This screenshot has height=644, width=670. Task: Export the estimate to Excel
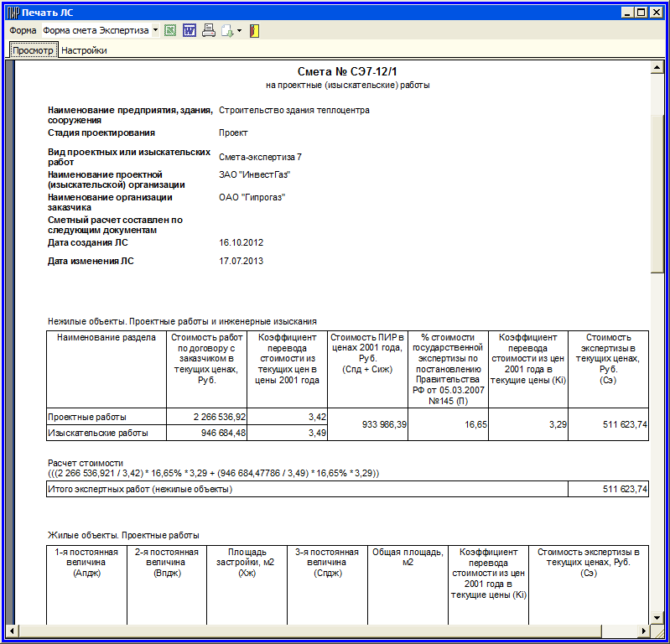click(x=171, y=31)
